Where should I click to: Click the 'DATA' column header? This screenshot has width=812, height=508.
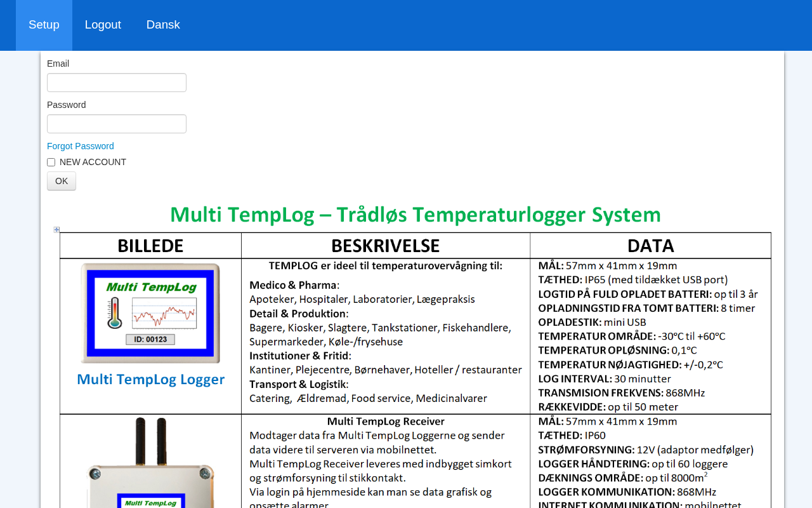[x=651, y=246]
